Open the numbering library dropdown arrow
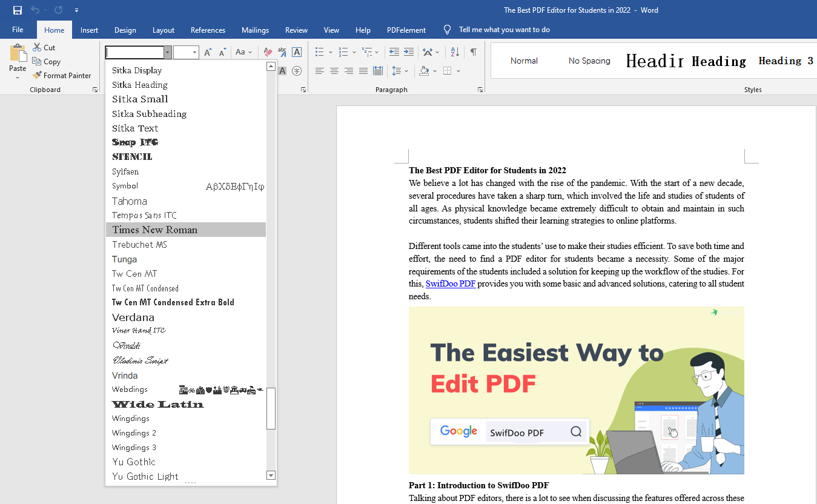This screenshot has height=504, width=817. pos(354,52)
